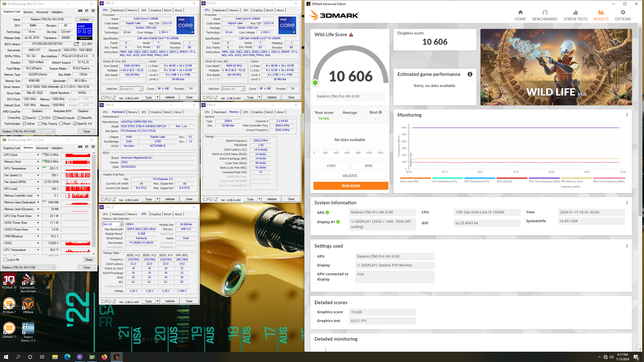Click Lookup button in GPU-Z

click(x=85, y=19)
